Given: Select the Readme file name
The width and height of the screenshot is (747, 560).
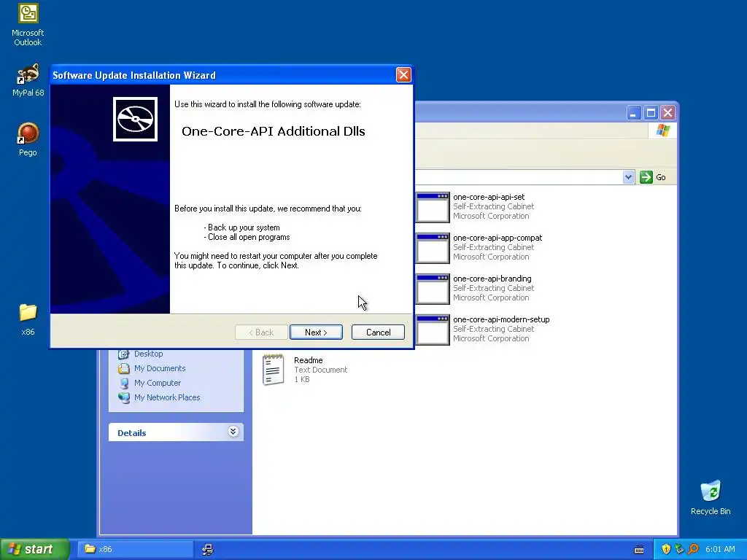Looking at the screenshot, I should point(309,360).
